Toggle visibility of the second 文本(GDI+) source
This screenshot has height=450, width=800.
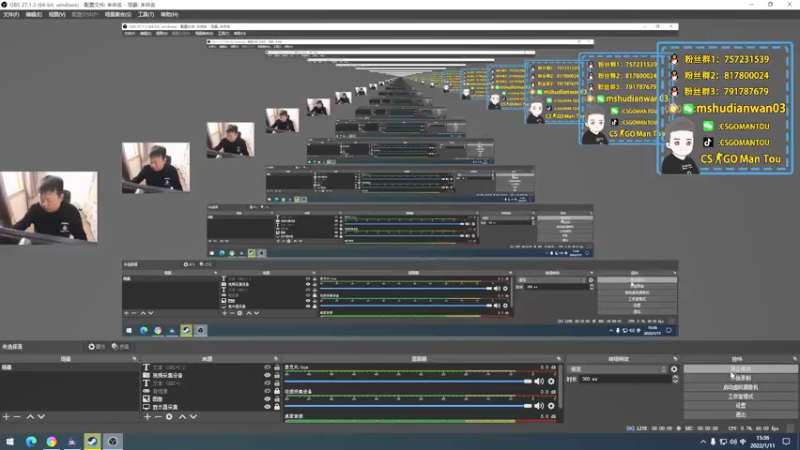click(x=267, y=383)
